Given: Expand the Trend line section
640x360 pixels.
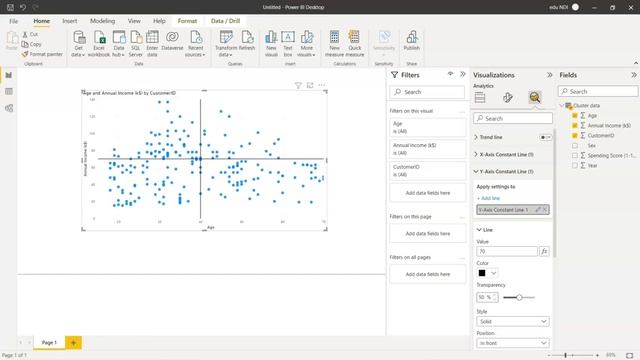Looking at the screenshot, I should coord(476,137).
